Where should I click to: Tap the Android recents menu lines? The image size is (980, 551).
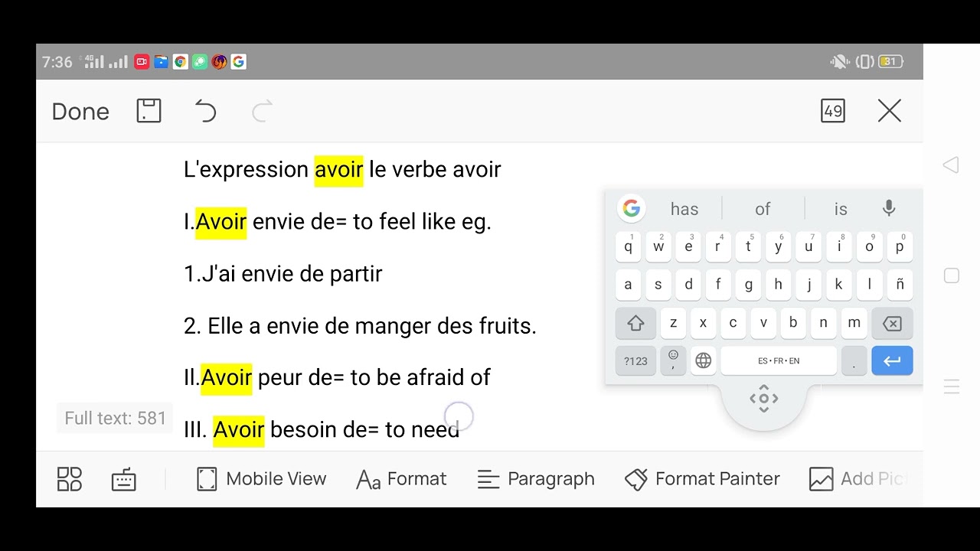tap(952, 386)
